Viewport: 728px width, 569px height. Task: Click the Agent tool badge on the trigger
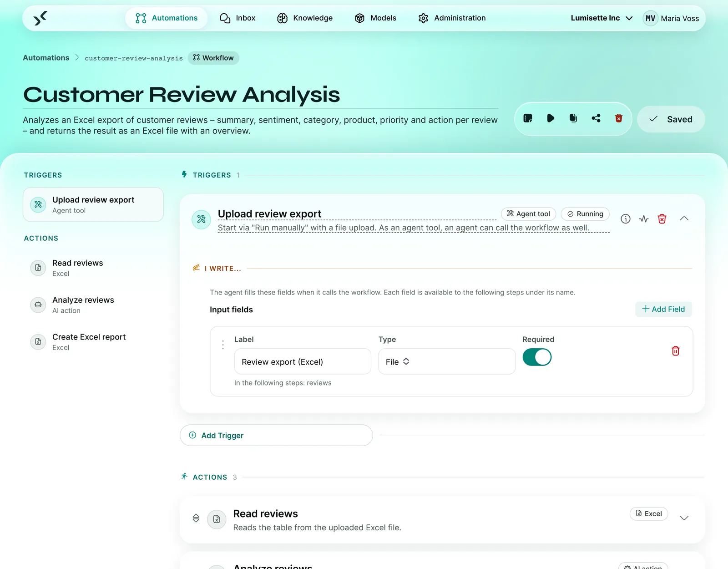529,214
